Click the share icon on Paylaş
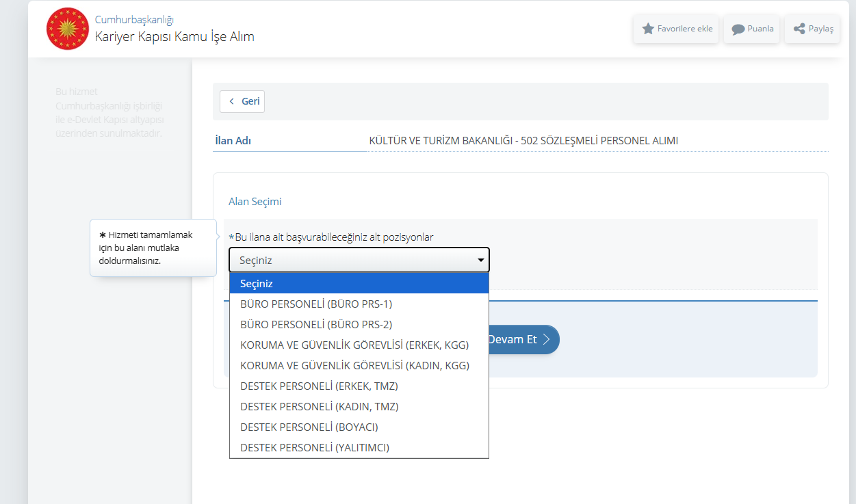The width and height of the screenshot is (856, 504). [x=799, y=29]
